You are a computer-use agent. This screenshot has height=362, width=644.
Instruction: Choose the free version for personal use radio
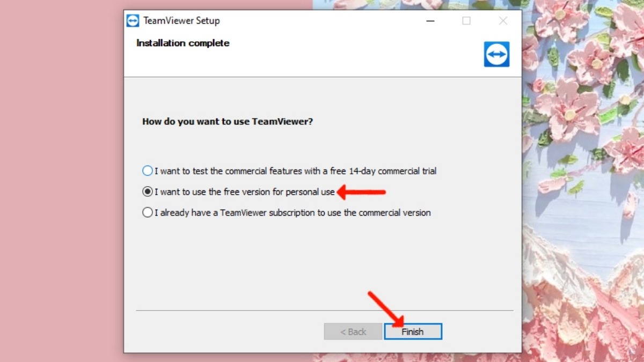click(x=148, y=191)
